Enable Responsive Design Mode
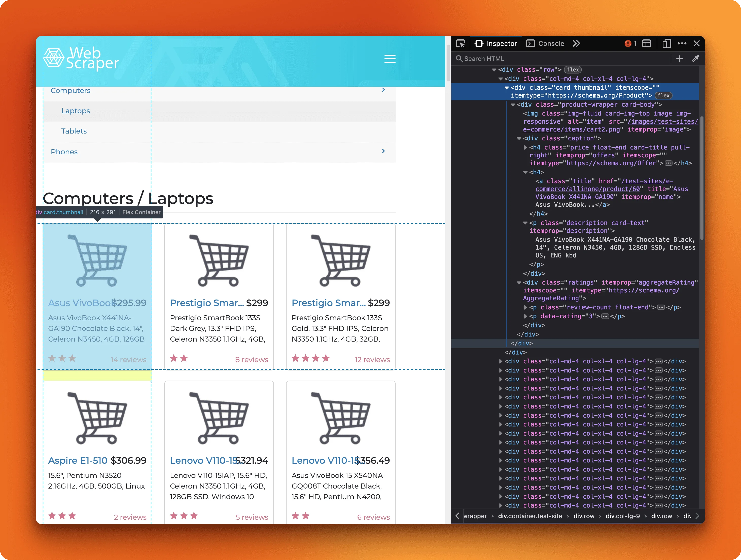 [666, 44]
